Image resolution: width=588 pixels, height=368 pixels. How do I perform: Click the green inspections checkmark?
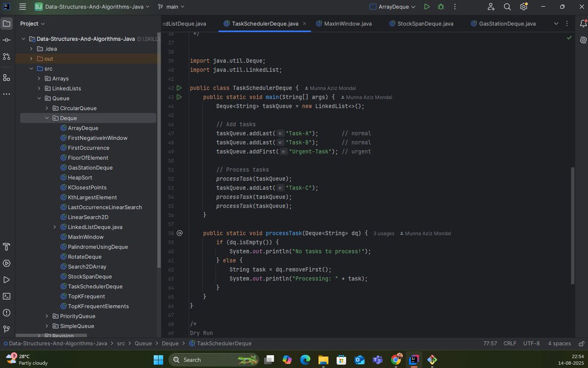(569, 37)
